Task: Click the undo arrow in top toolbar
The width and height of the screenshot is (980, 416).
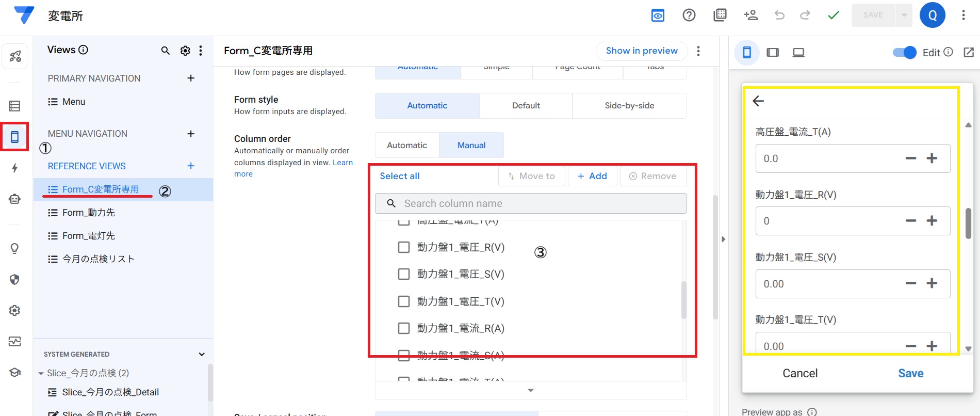Action: pos(779,15)
